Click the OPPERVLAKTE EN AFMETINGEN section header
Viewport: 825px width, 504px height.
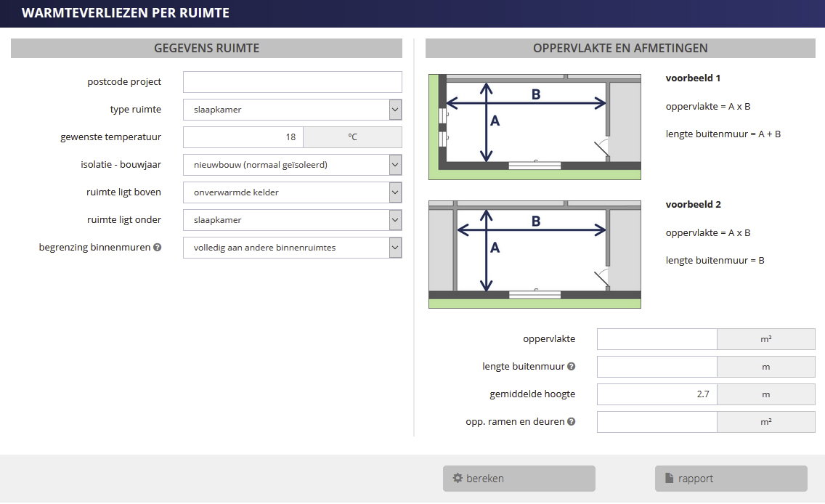[620, 48]
